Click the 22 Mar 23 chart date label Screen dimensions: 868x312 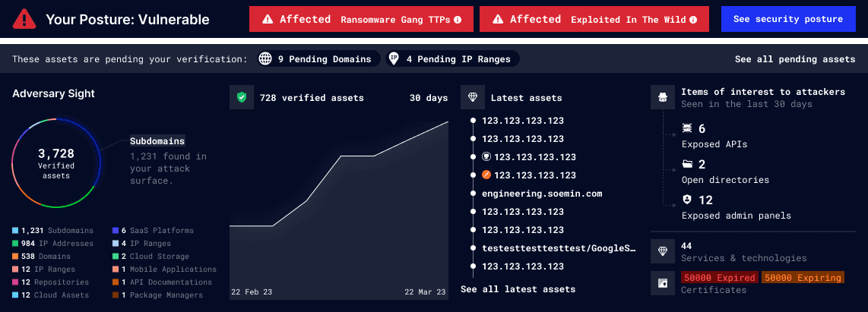(x=425, y=292)
